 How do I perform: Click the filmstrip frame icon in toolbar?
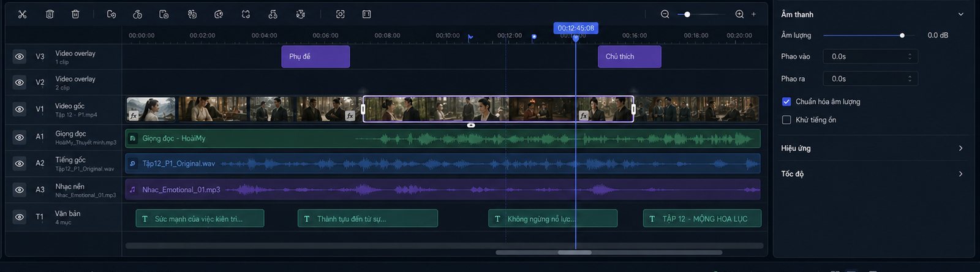pyautogui.click(x=367, y=14)
